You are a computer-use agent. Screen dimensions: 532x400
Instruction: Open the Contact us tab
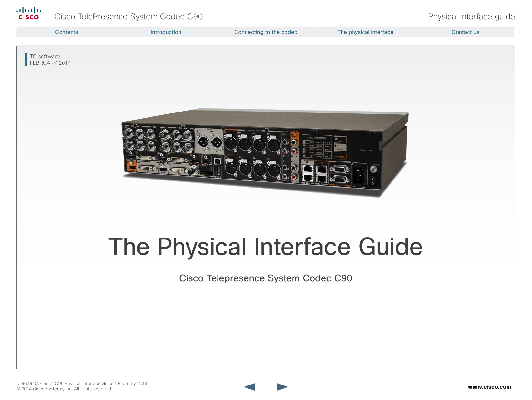point(465,32)
